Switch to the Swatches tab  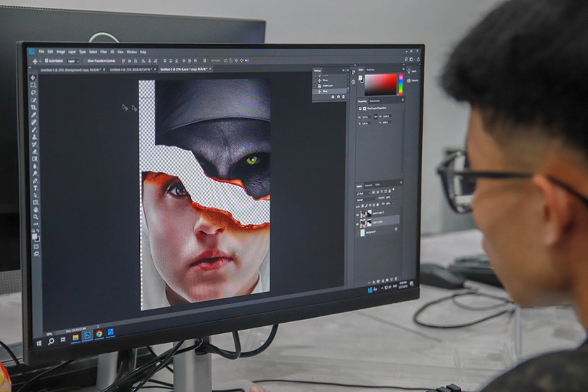click(370, 70)
